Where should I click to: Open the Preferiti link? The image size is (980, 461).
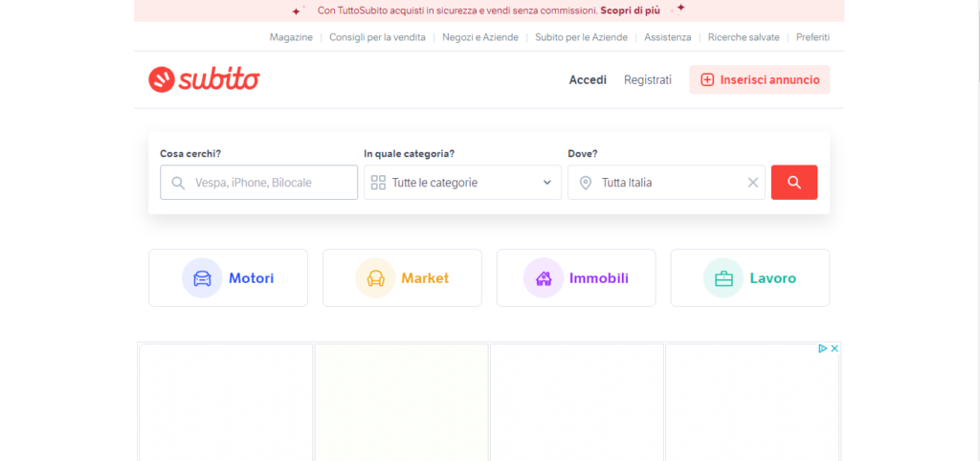pos(813,37)
